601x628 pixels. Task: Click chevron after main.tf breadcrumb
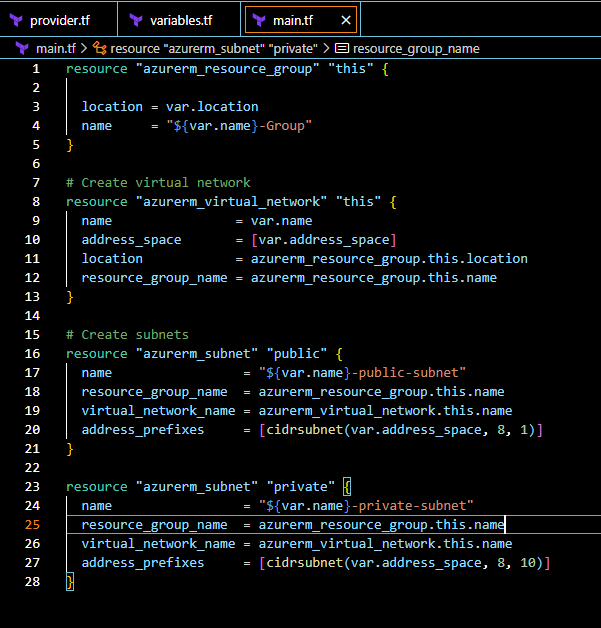pos(84,48)
